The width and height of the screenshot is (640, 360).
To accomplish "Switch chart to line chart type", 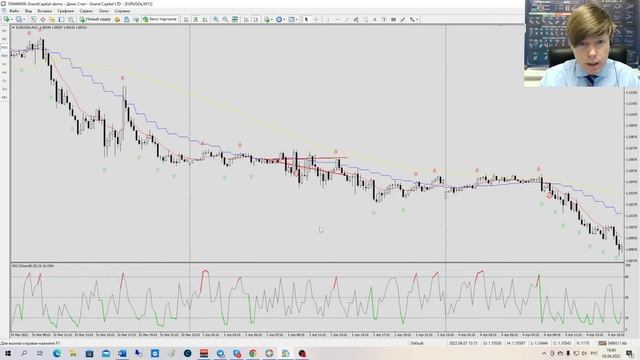I will 204,19.
